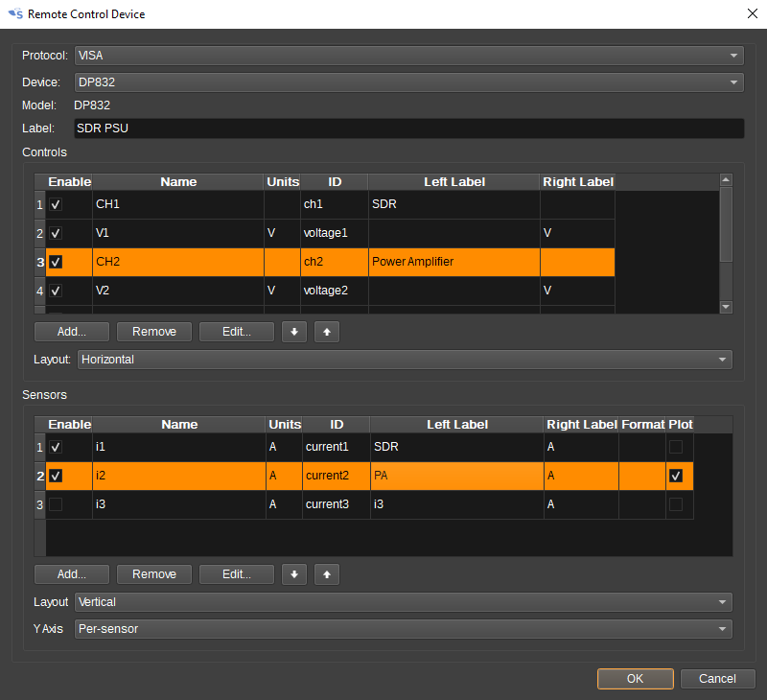Click the Left Label header in Sensors table

point(455,424)
